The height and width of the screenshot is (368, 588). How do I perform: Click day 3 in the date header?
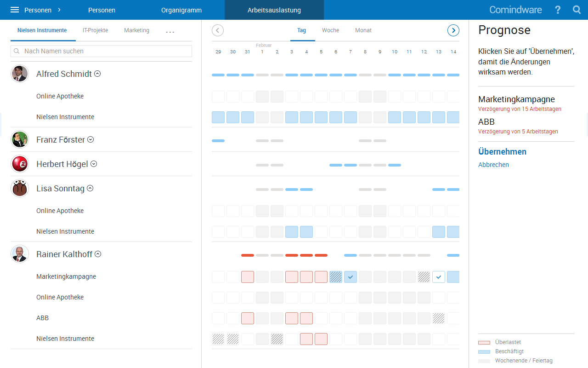[x=292, y=52]
